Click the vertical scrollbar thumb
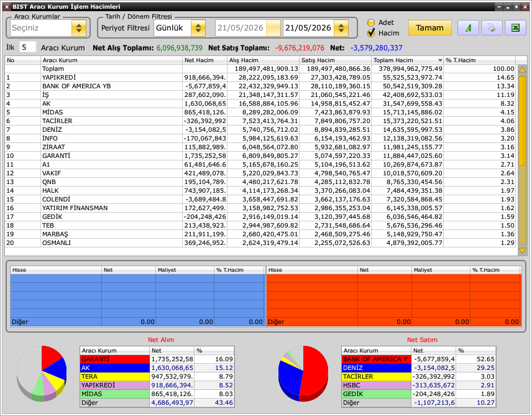532x416 pixels. coord(522,121)
